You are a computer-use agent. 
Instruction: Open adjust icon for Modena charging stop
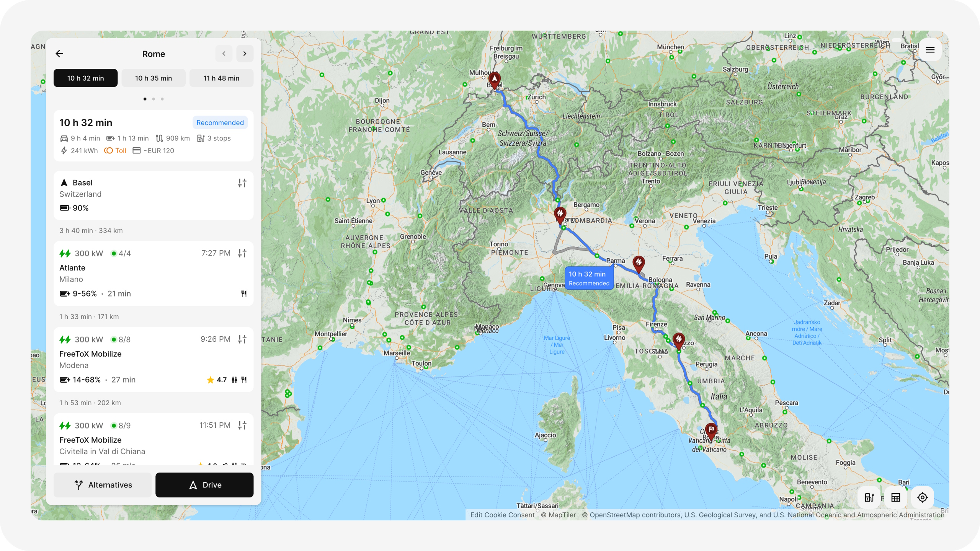tap(242, 339)
